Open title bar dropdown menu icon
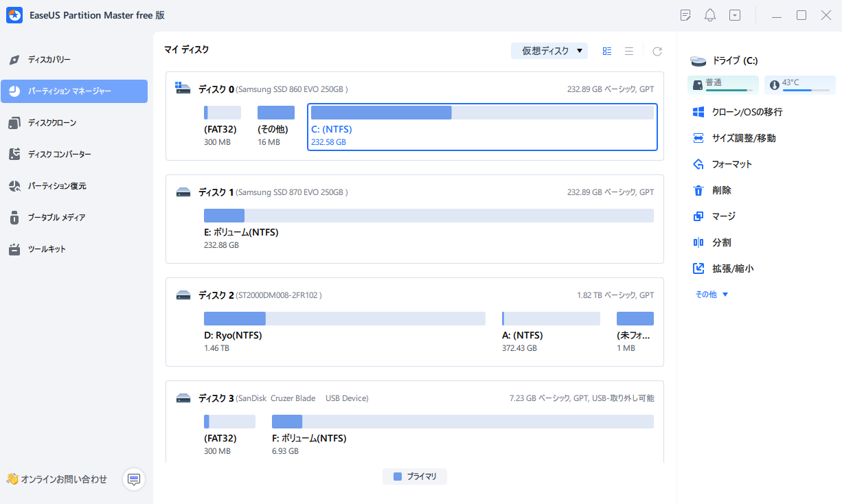842x504 pixels. [735, 15]
